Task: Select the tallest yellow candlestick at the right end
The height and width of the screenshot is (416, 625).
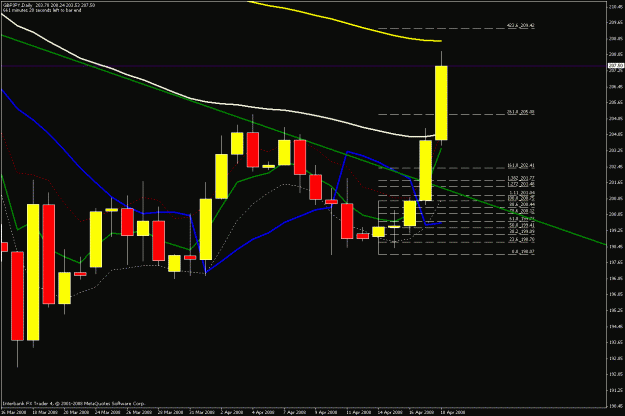Action: [x=441, y=103]
